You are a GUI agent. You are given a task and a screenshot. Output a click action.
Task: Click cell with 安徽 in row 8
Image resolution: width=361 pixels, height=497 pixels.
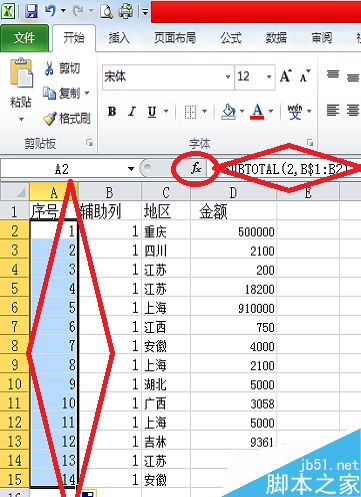click(166, 346)
